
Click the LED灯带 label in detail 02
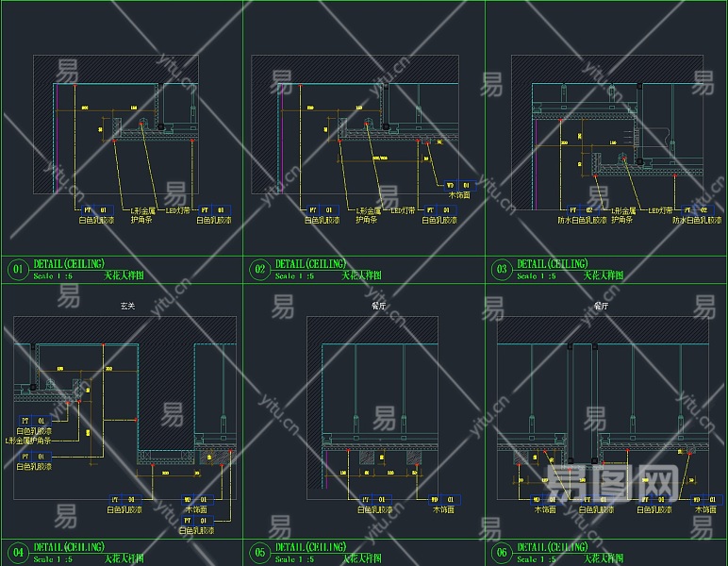point(403,210)
